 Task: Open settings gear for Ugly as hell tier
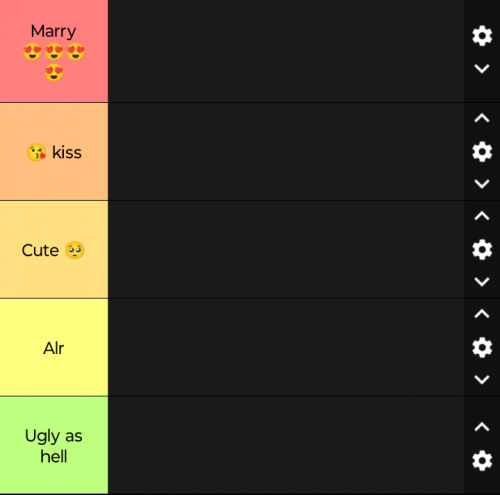(x=482, y=460)
